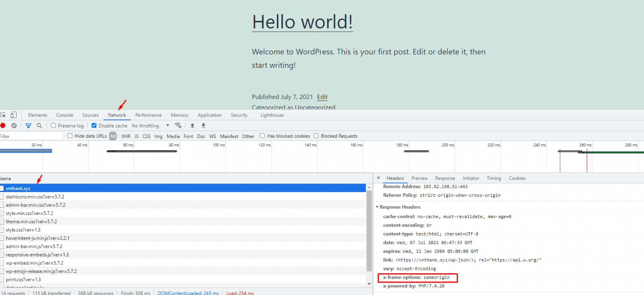The image size is (644, 295).
Task: Stop recording network log
Action: tap(3, 126)
